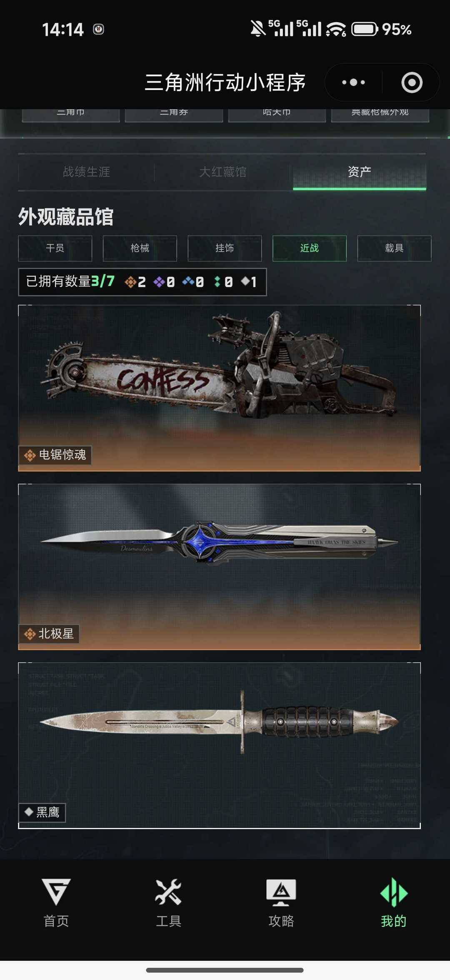Open the 北极星 dagger skin card
Screen dimensions: 450x980
tap(219, 567)
